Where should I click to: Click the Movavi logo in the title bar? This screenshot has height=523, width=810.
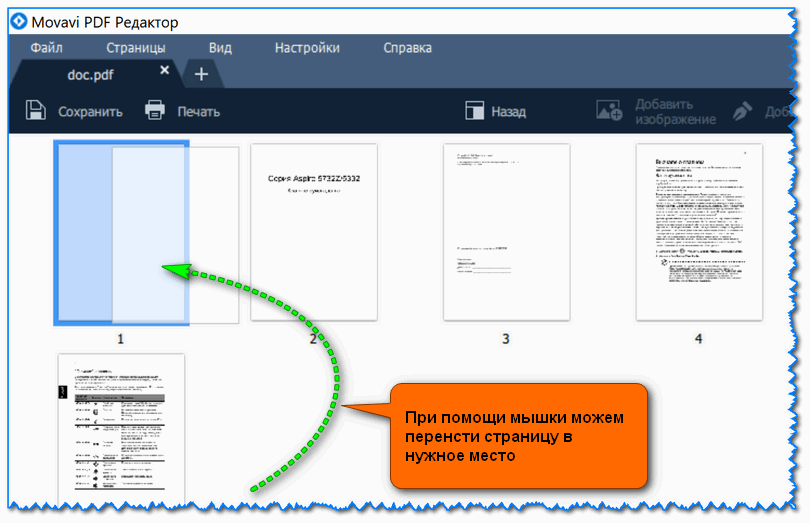17,21
